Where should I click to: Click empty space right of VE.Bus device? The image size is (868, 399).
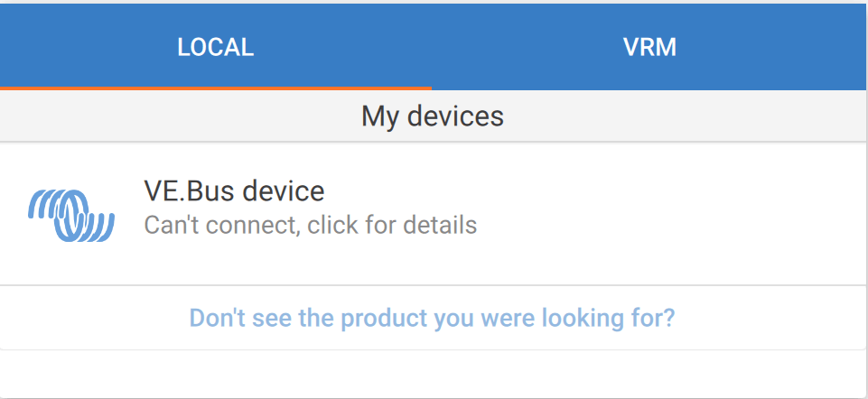[x=677, y=214]
